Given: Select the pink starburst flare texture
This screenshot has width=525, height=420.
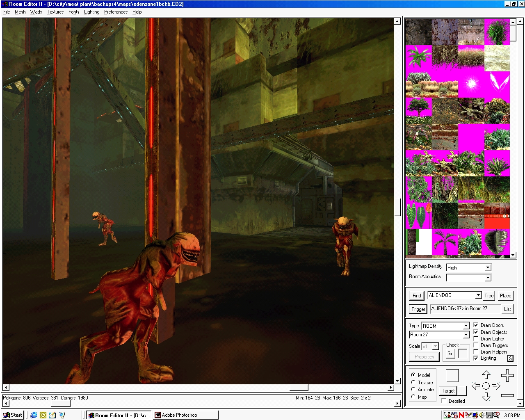Looking at the screenshot, I should 471,84.
